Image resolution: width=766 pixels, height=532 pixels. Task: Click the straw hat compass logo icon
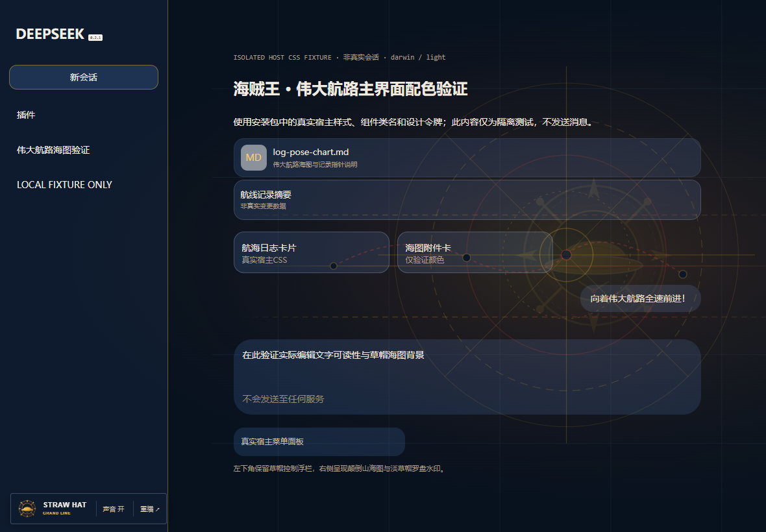[x=27, y=509]
